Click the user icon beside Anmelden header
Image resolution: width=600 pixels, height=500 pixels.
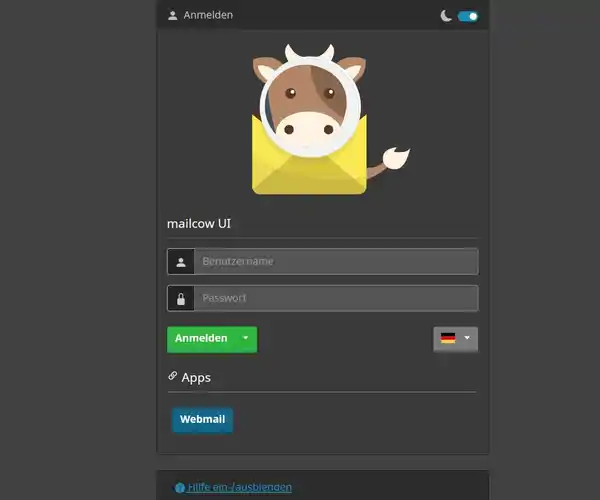173,15
